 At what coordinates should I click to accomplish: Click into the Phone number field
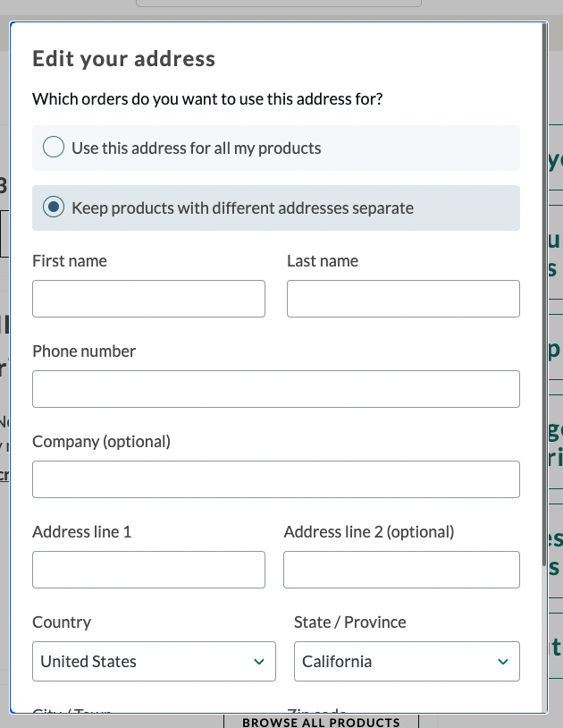click(275, 389)
